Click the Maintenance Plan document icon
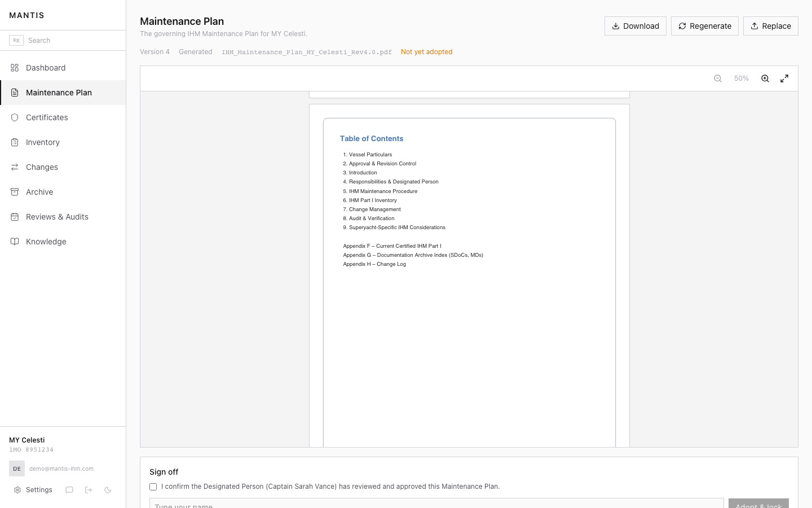812x508 pixels. (15, 93)
